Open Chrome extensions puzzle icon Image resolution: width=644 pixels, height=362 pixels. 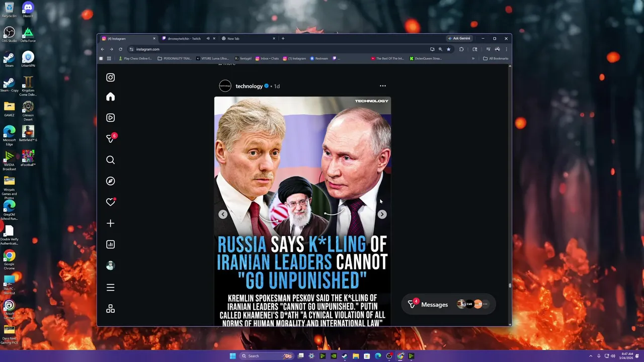(461, 49)
